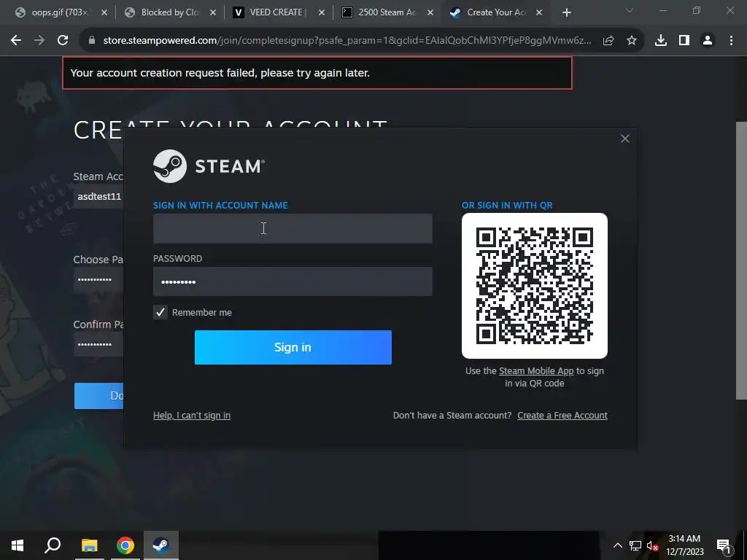Screen dimensions: 747x560
Task: Click the QR code image
Action: pos(535,286)
